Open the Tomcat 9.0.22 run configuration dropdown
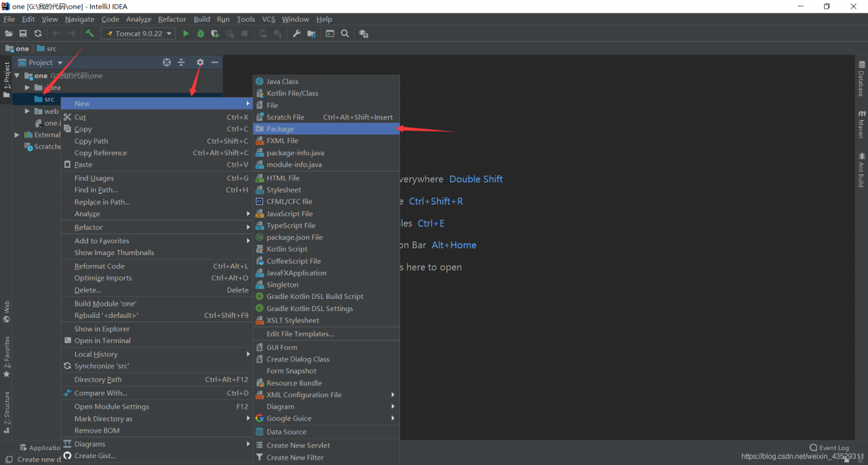The image size is (868, 465). (x=138, y=33)
